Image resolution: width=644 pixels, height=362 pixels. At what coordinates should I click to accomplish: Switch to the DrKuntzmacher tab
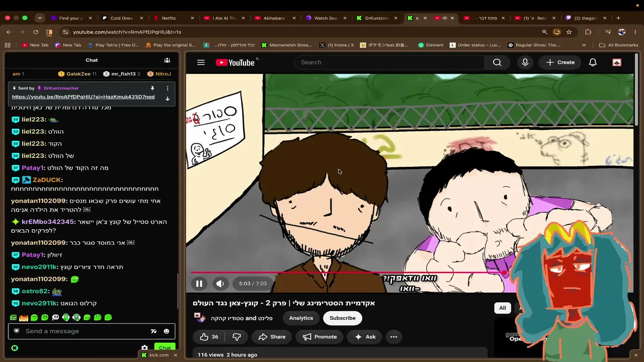click(x=378, y=18)
